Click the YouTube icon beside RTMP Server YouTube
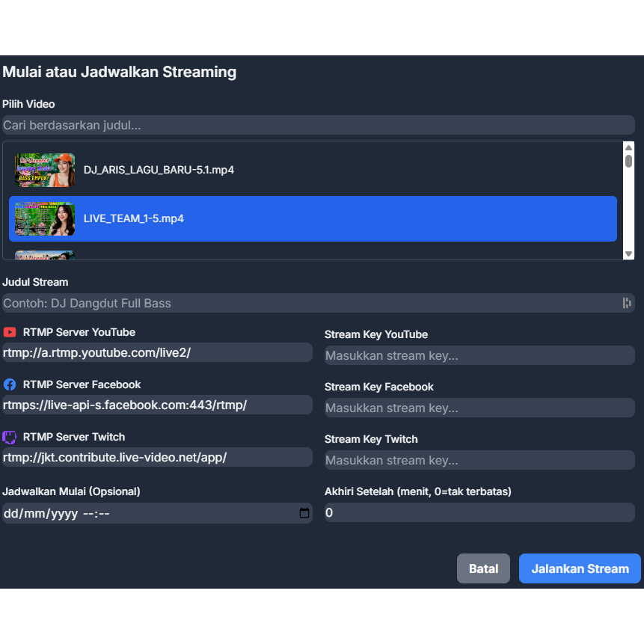 click(9, 332)
